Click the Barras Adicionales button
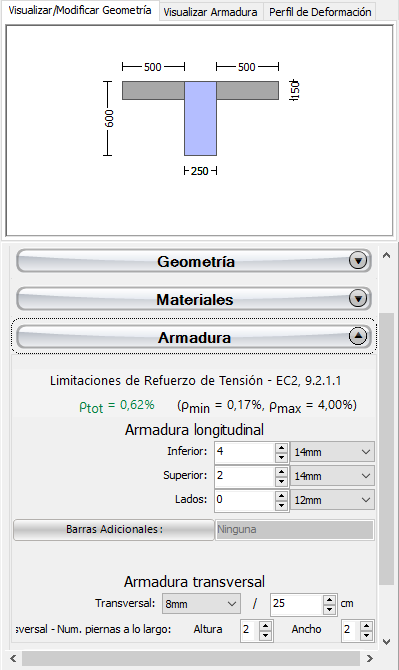The image size is (399, 670). (x=114, y=529)
